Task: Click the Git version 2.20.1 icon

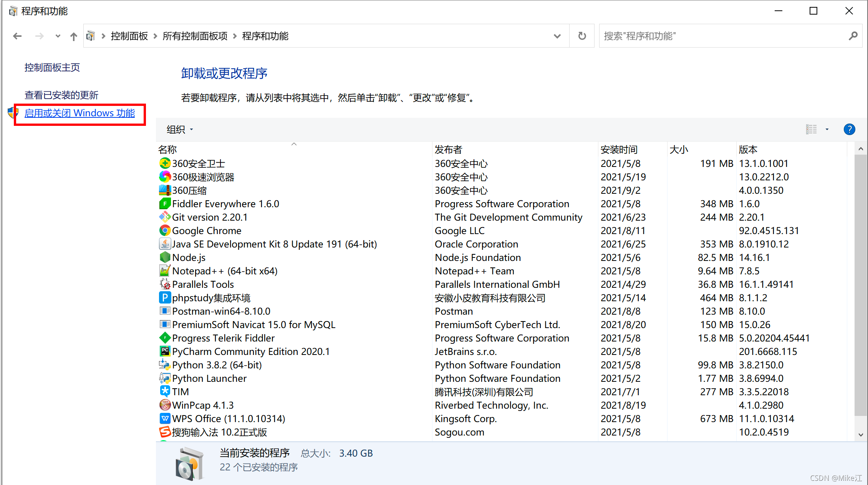Action: pyautogui.click(x=165, y=217)
